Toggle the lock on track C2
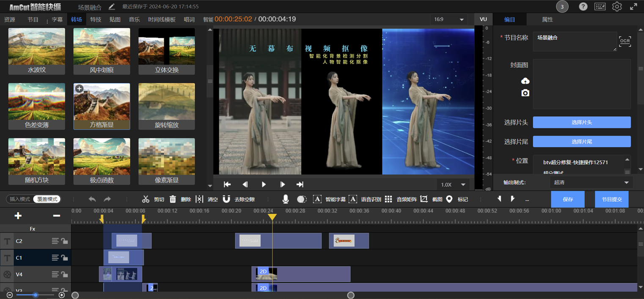The width and height of the screenshot is (644, 299). tap(64, 241)
